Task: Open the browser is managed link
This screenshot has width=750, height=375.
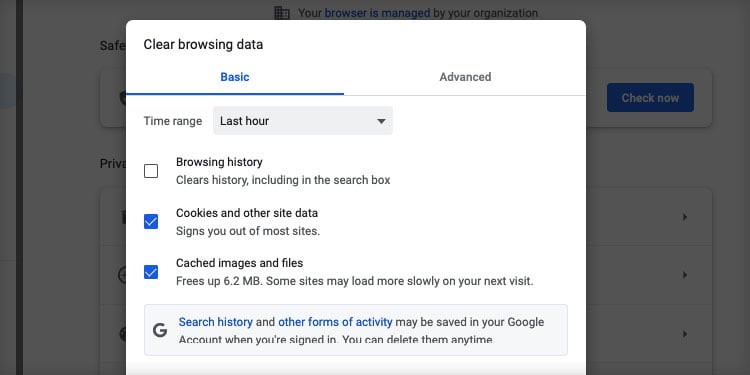Action: (377, 13)
